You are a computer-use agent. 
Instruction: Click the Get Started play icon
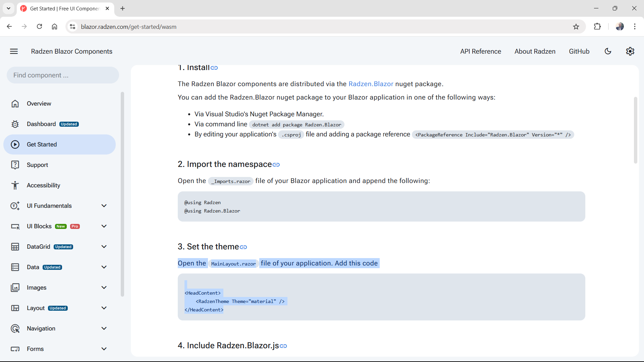[x=15, y=144]
